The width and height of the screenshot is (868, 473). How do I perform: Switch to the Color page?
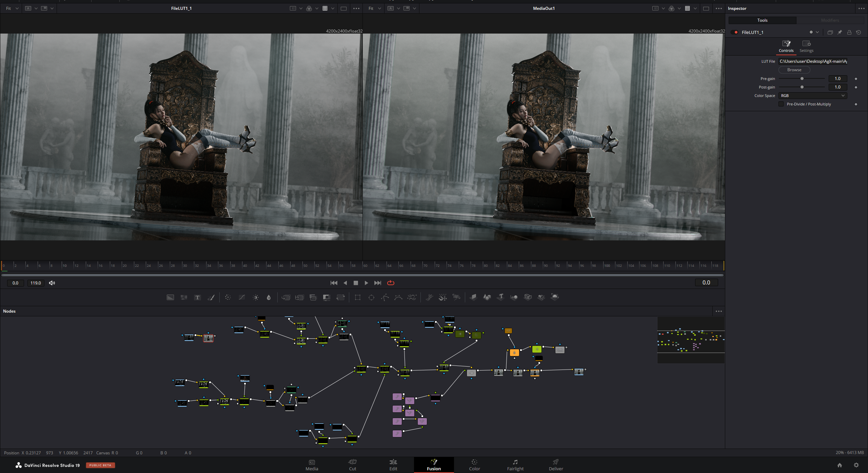pos(474,465)
